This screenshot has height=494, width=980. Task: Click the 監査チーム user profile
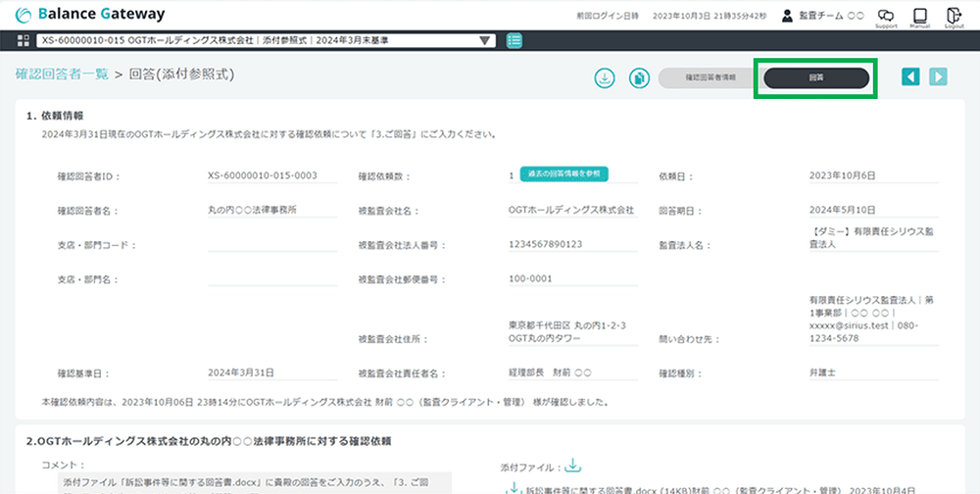pos(823,16)
